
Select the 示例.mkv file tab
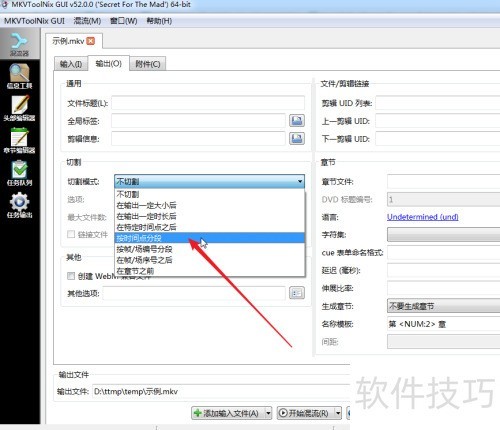point(68,41)
